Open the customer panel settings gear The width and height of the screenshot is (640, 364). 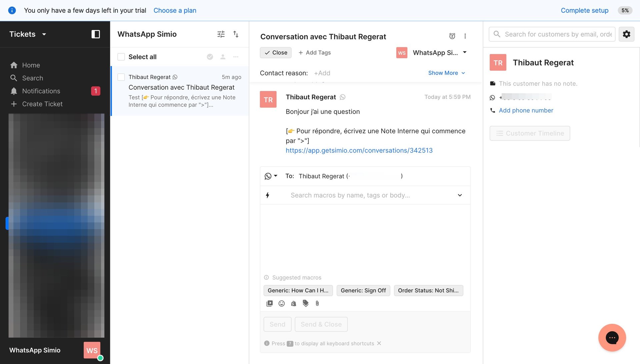coord(626,34)
